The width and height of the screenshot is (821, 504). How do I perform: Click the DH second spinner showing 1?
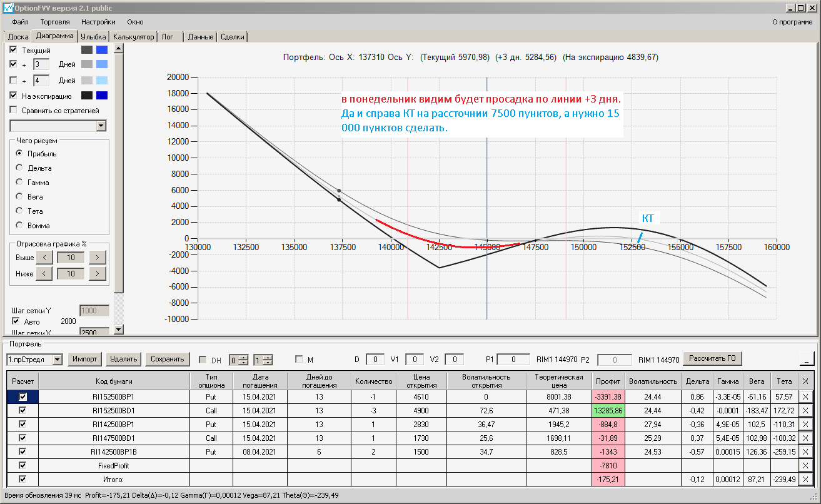(x=263, y=360)
